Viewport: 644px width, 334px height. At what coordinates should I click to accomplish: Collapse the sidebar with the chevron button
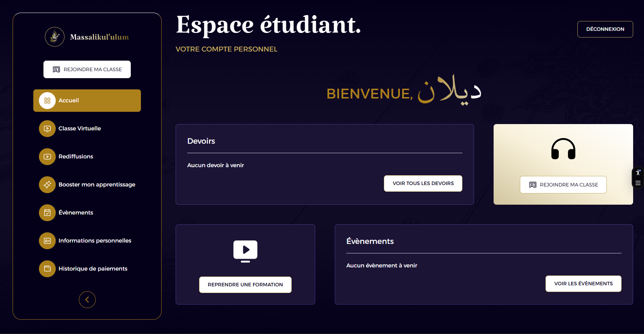coord(87,300)
